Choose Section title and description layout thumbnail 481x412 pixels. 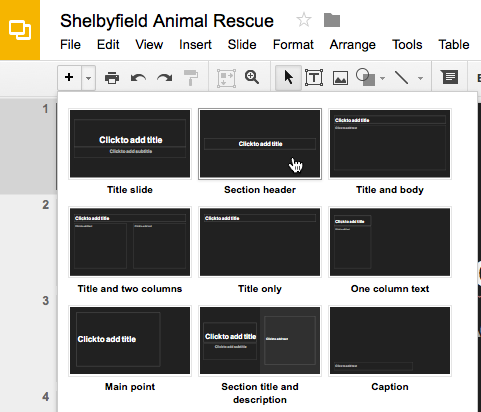pos(260,341)
